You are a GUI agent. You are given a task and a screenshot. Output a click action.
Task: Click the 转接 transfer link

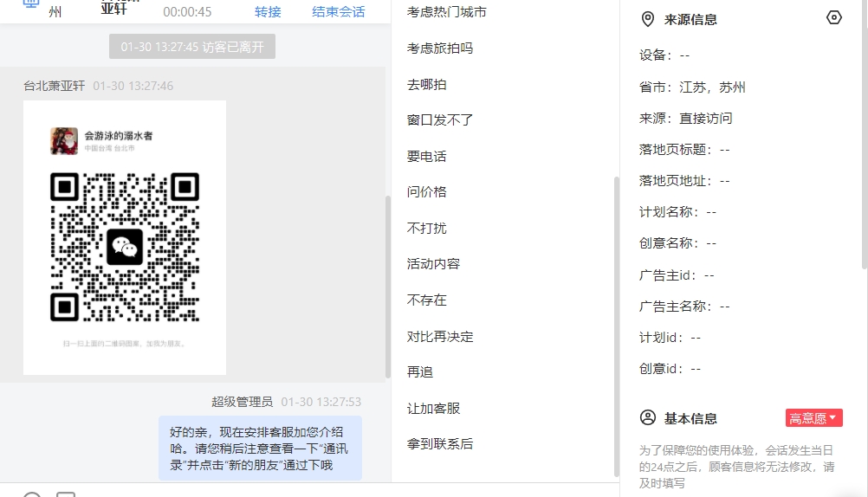click(268, 11)
